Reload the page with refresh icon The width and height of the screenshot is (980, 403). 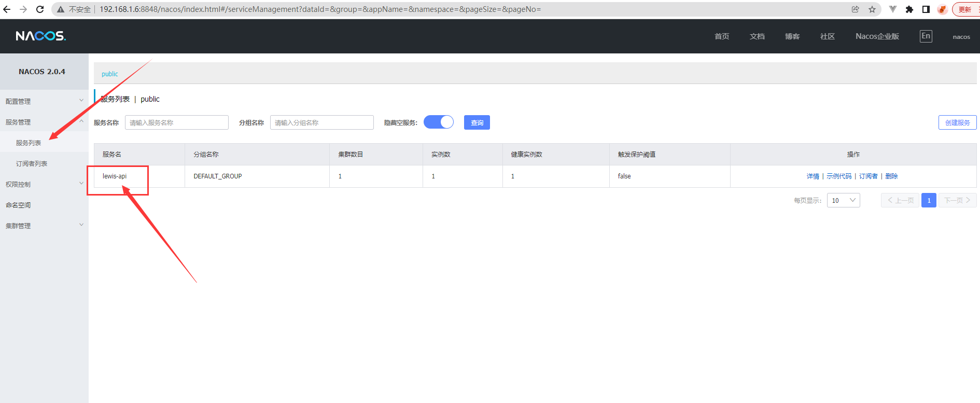(40, 9)
